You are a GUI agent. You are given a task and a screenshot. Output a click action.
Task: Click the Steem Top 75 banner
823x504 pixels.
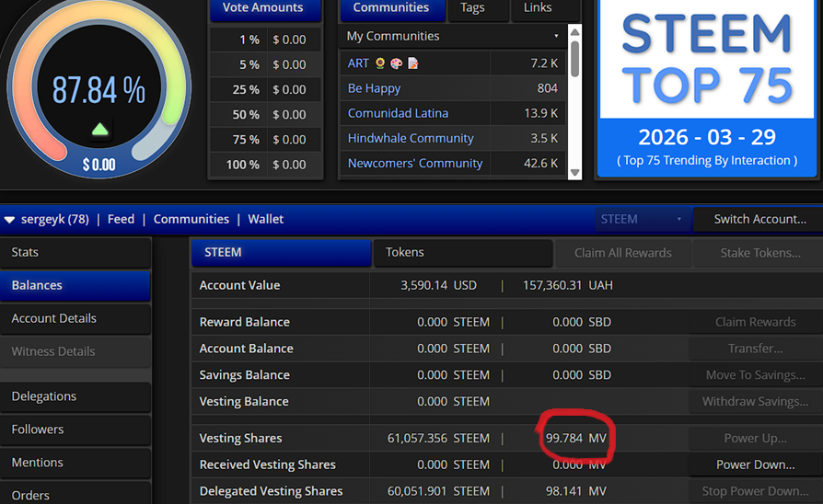(706, 88)
